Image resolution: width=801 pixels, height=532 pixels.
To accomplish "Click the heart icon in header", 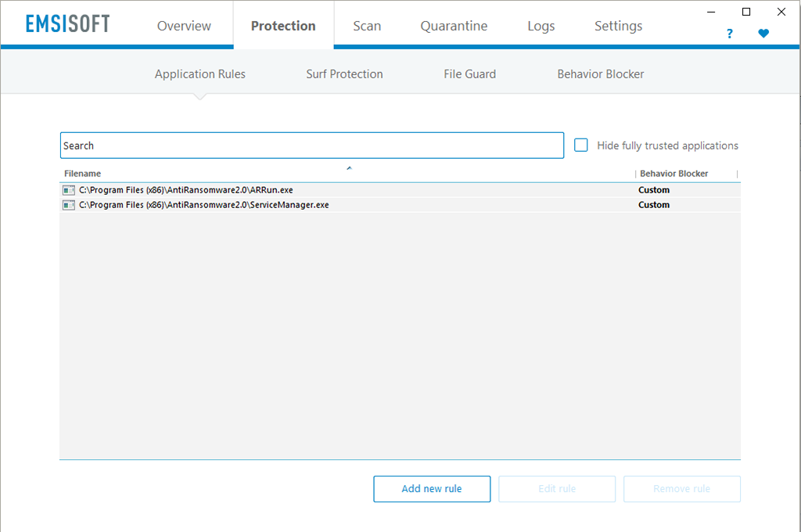I will (x=763, y=34).
